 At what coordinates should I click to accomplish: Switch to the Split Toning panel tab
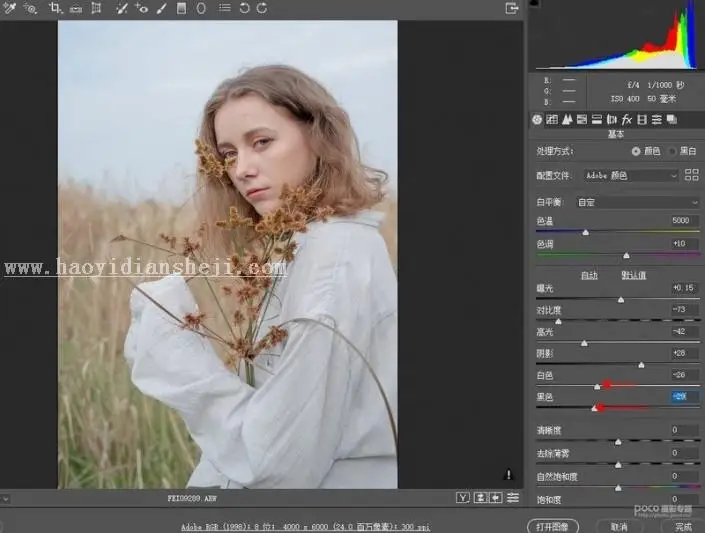coord(597,119)
